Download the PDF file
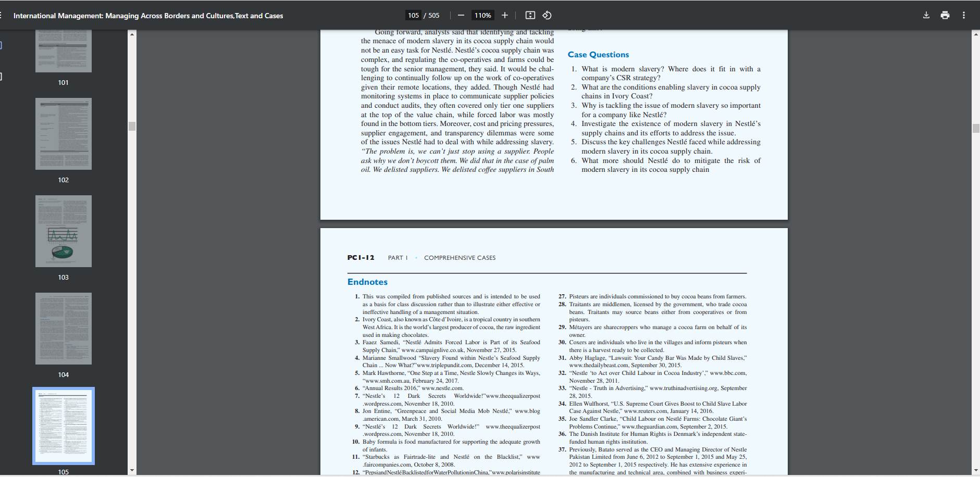The image size is (980, 477). click(x=926, y=15)
